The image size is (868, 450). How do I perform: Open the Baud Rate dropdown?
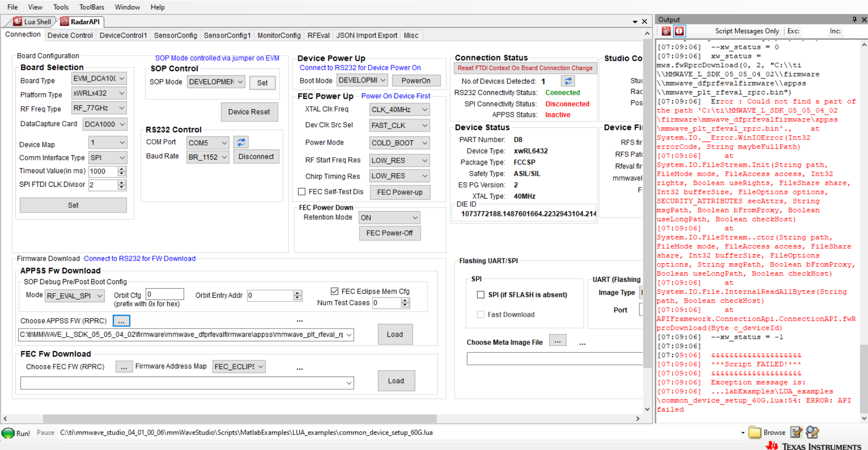point(208,157)
